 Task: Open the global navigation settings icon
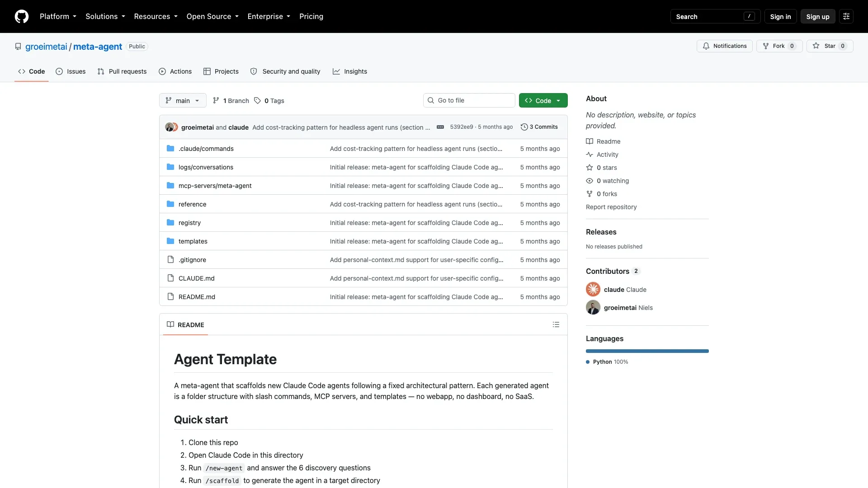846,16
